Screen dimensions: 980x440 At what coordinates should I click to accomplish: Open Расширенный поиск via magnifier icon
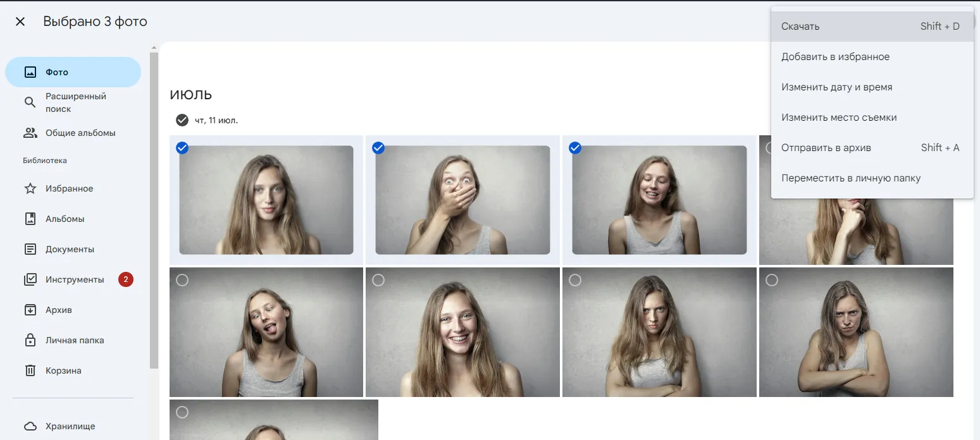pos(30,102)
